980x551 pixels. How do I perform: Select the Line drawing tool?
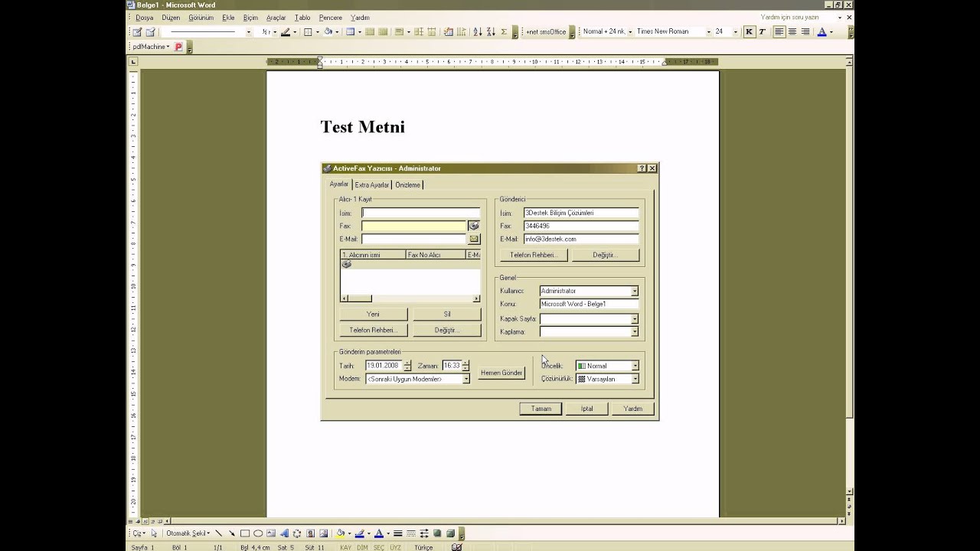[x=219, y=533]
